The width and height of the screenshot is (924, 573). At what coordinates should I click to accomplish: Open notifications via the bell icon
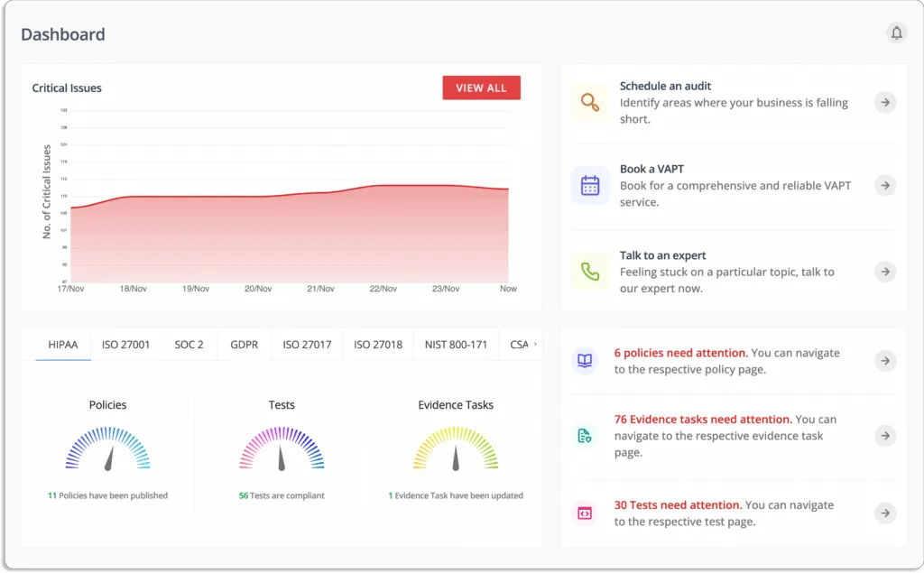click(x=897, y=32)
